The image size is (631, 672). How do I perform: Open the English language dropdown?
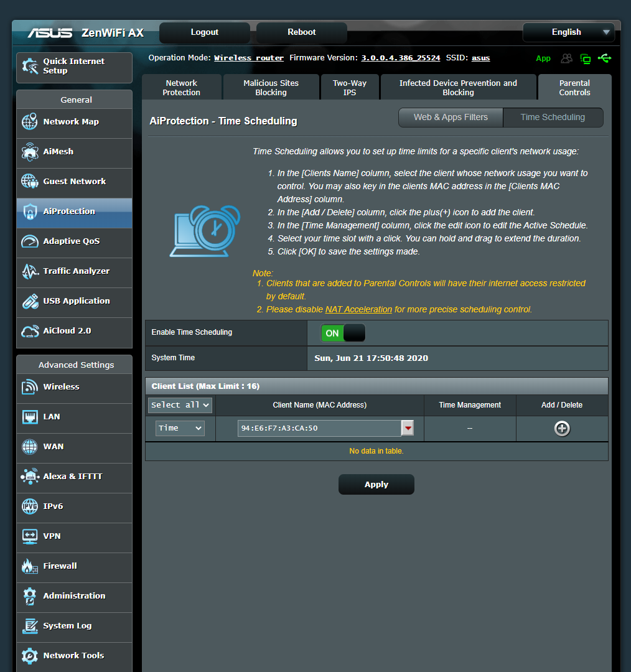click(568, 32)
